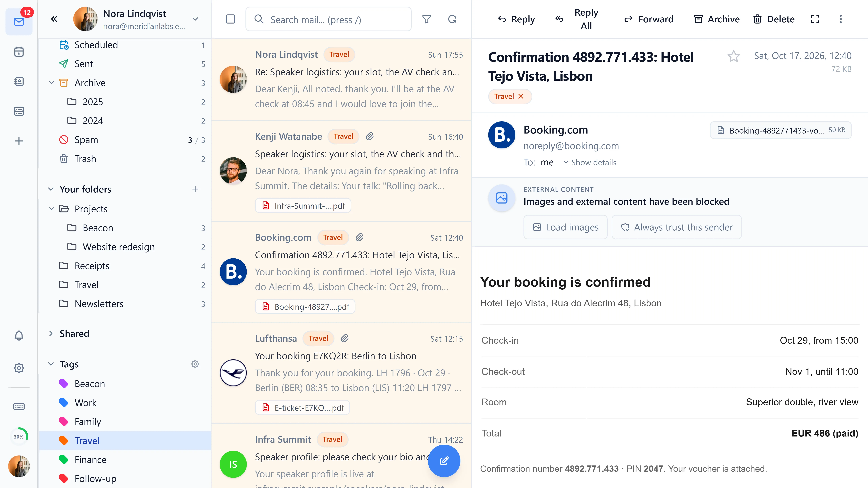This screenshot has width=868, height=488.
Task: Open Infra-Summit pdf attachment chip
Action: pos(303,206)
